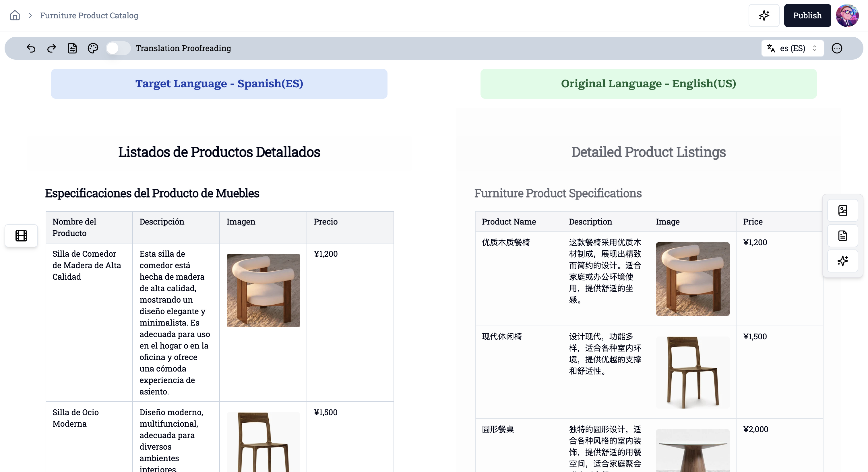This screenshot has height=472, width=868.
Task: Click the AI assistant face icon
Action: pos(848,15)
